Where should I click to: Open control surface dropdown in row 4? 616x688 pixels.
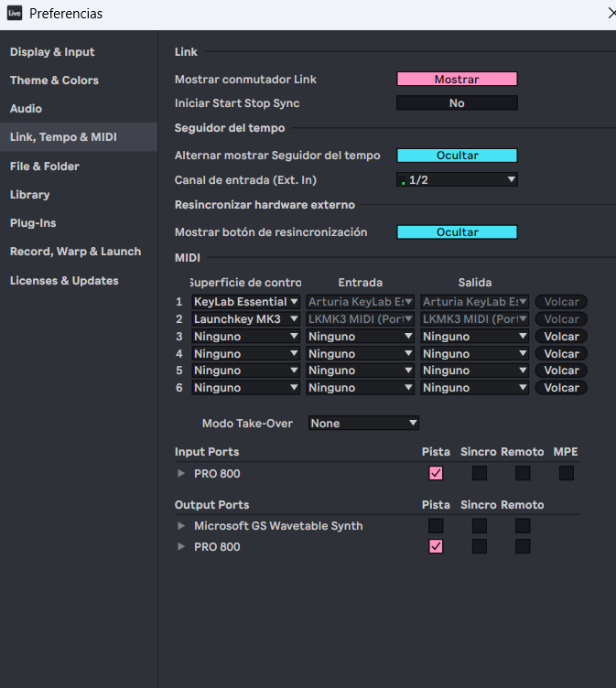coord(246,354)
